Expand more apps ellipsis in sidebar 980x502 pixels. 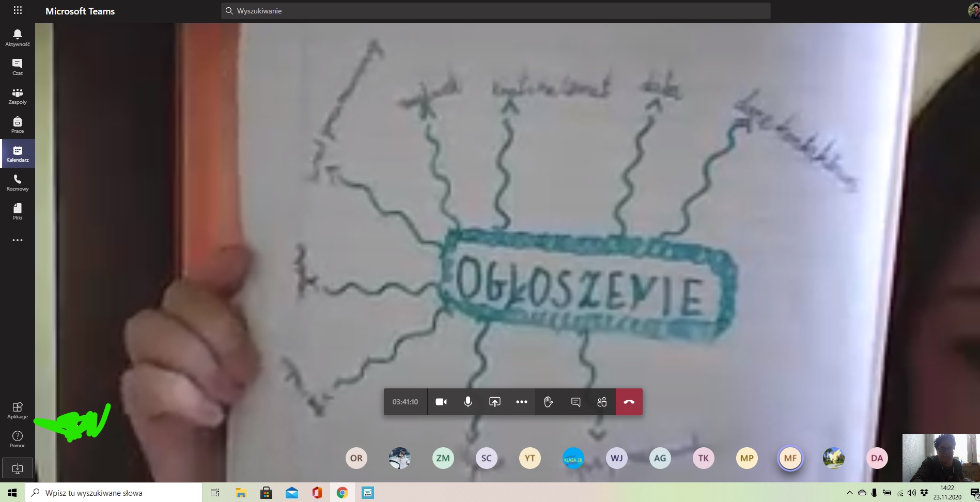18,240
